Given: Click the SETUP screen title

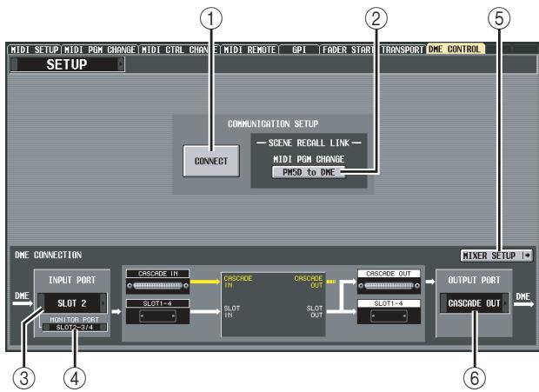Looking at the screenshot, I should (67, 64).
